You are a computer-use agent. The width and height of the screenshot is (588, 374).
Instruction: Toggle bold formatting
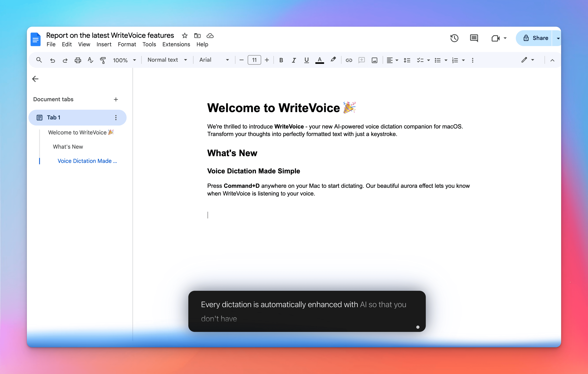tap(281, 60)
